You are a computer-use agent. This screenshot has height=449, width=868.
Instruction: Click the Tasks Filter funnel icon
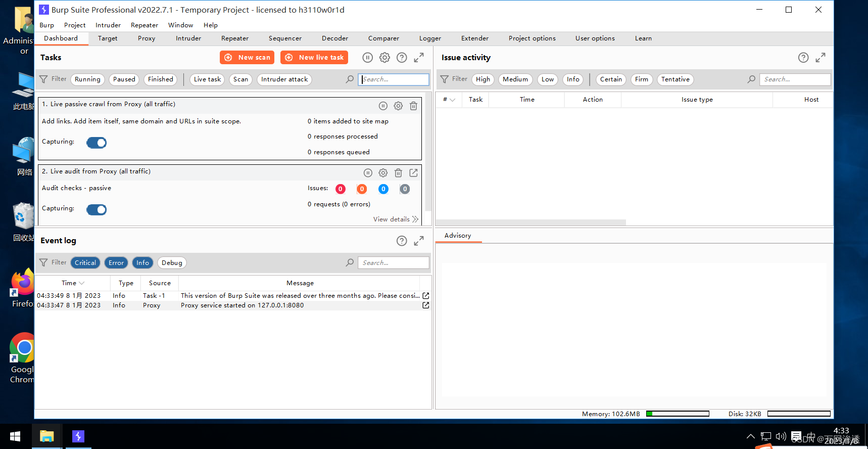click(43, 79)
